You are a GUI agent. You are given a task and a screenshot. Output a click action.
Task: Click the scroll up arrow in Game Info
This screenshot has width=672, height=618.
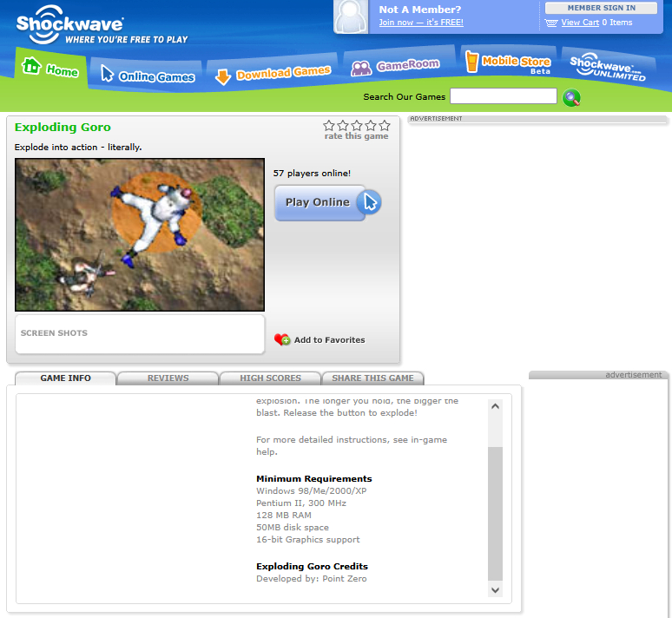tap(495, 405)
